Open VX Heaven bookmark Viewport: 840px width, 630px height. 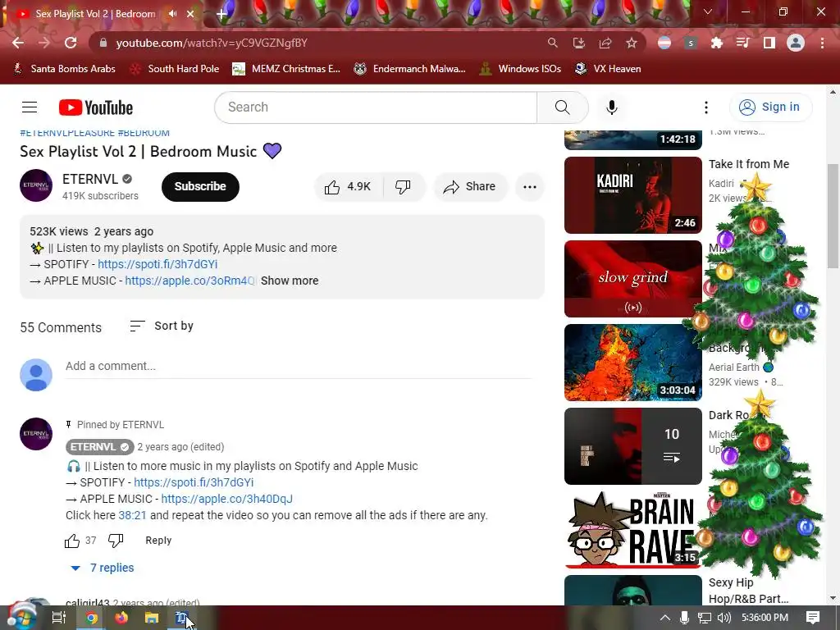pyautogui.click(x=608, y=69)
